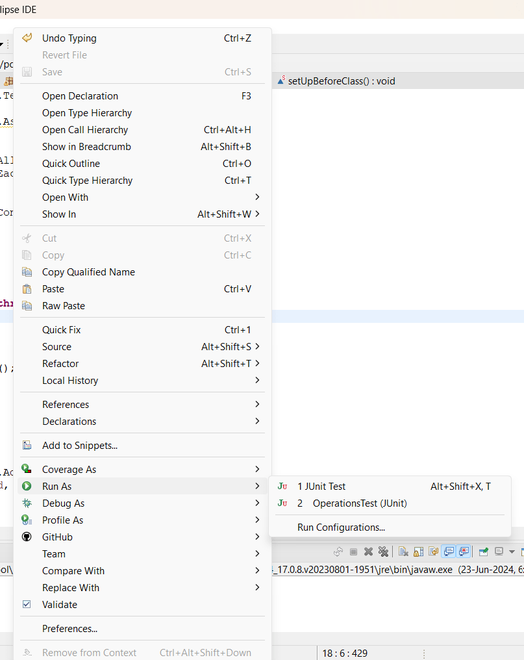Click the Run As green play icon
This screenshot has height=660, width=524.
27,486
